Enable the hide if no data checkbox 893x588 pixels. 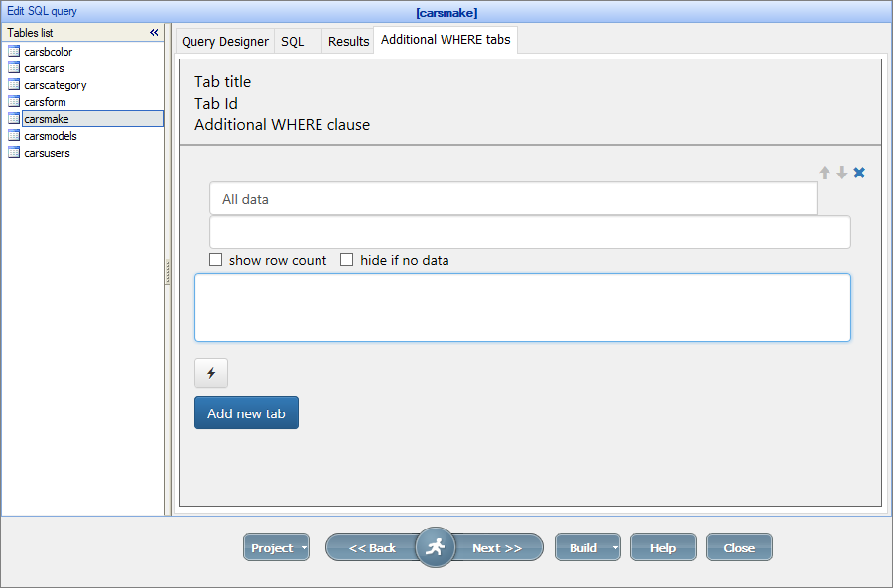point(346,259)
